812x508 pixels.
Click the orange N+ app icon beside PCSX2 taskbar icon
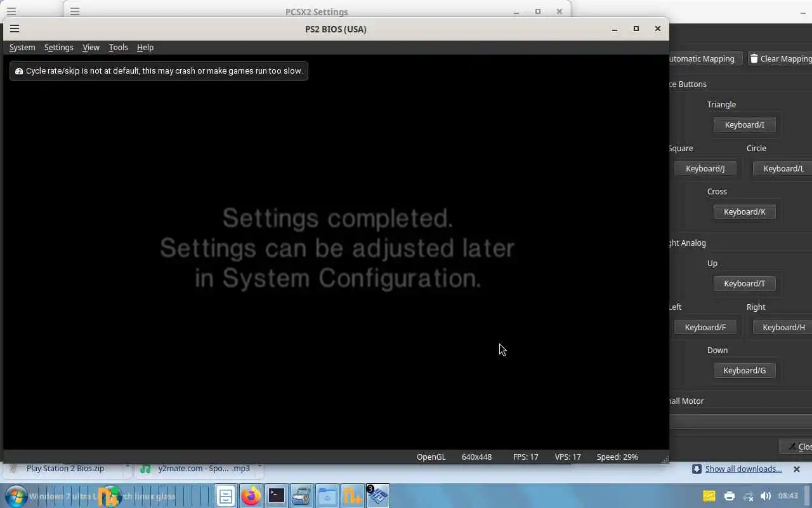click(x=353, y=496)
